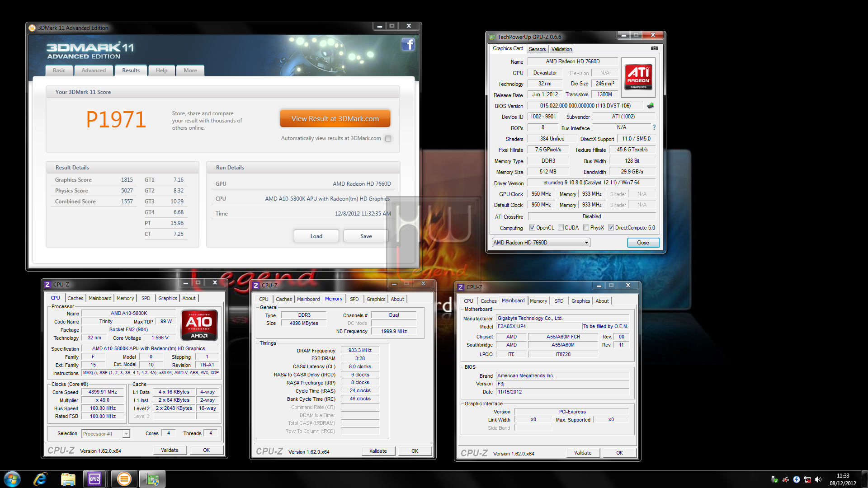Screen dimensions: 868x488
Task: Click the motherboard model F2A85X-UP4
Action: (x=538, y=326)
